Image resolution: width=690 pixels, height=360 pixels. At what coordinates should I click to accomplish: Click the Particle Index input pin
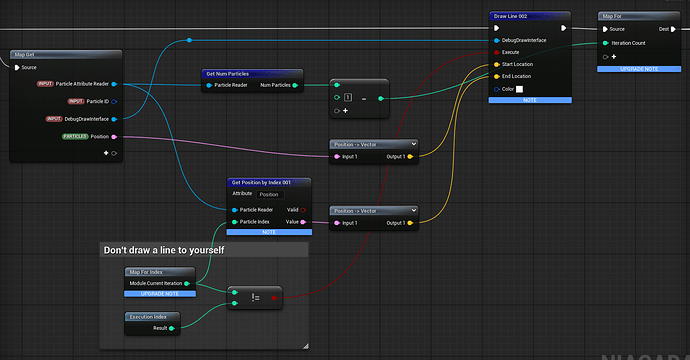[x=235, y=222]
